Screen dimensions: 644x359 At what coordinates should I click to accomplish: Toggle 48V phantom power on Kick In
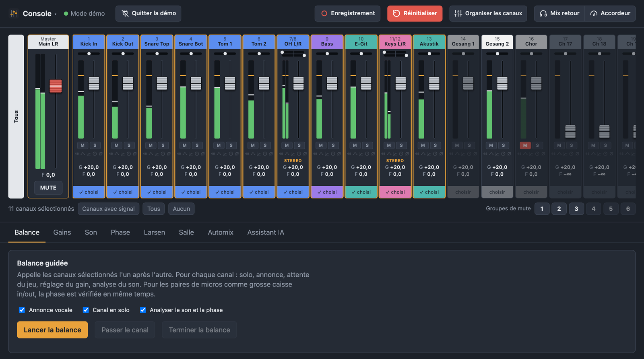click(77, 154)
